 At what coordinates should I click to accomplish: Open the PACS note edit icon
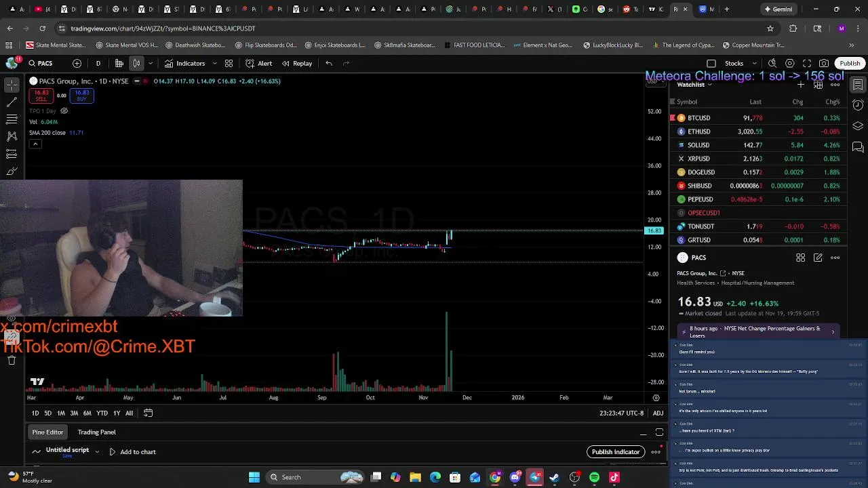[818, 258]
